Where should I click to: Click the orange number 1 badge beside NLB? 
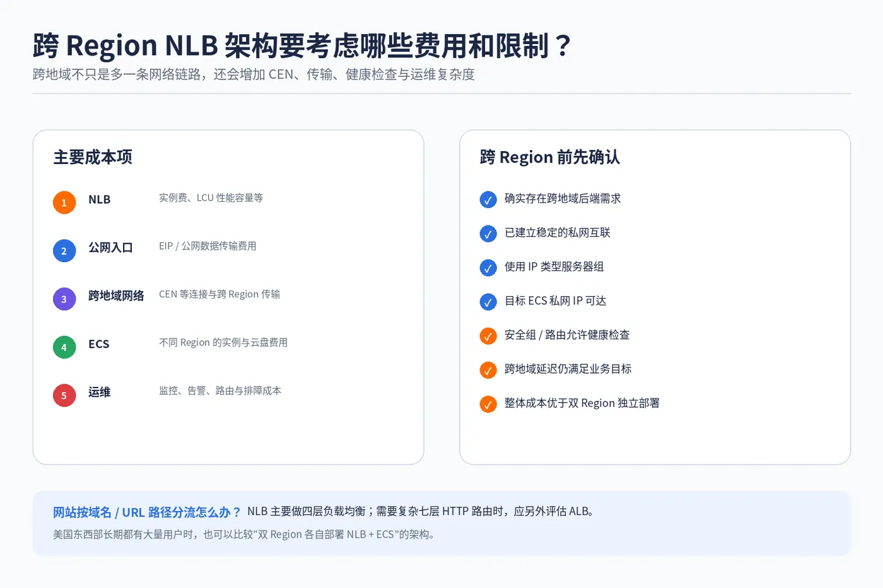(64, 202)
